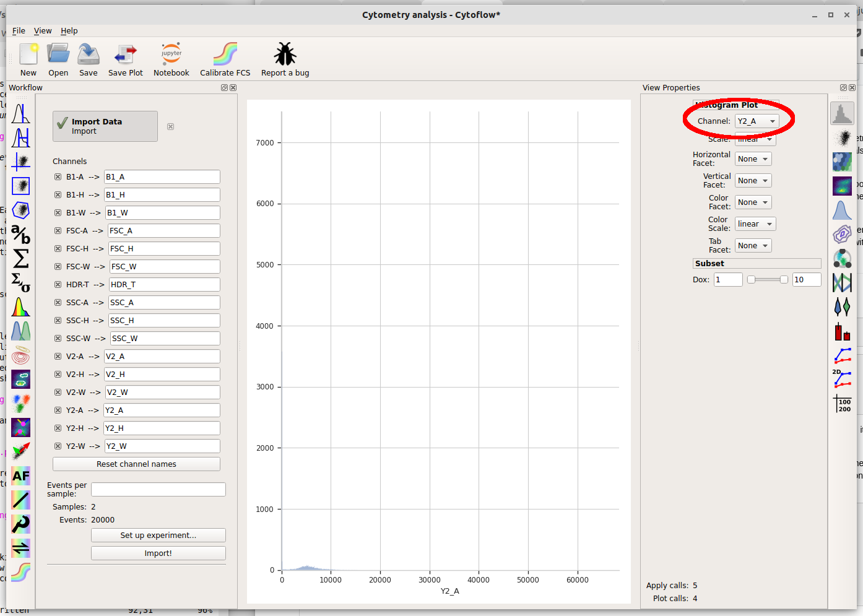The image size is (863, 616).
Task: Click the Save Plot toolbar icon
Action: 126,54
